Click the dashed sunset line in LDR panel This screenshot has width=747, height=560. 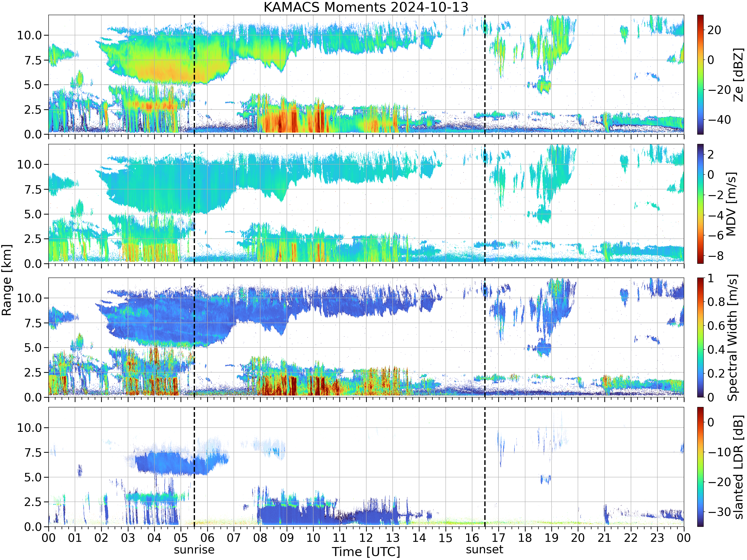point(485,467)
